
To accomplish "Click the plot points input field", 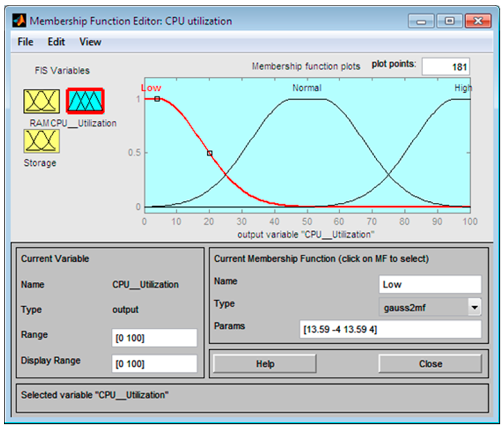I will [x=446, y=67].
